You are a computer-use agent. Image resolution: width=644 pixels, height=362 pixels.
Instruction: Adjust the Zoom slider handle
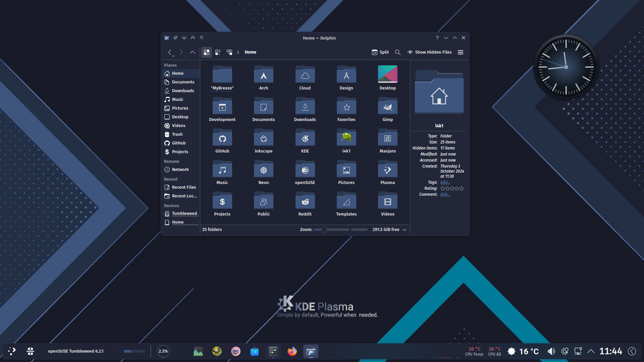pyautogui.click(x=324, y=230)
